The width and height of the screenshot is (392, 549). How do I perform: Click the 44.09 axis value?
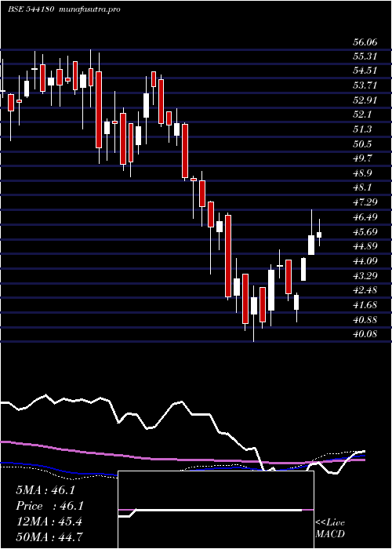tap(365, 261)
